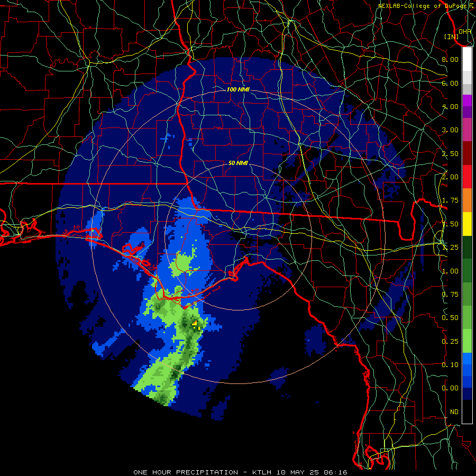Pick the yellow 1.50 legend swatch
476x476 pixels.
pyautogui.click(x=467, y=224)
